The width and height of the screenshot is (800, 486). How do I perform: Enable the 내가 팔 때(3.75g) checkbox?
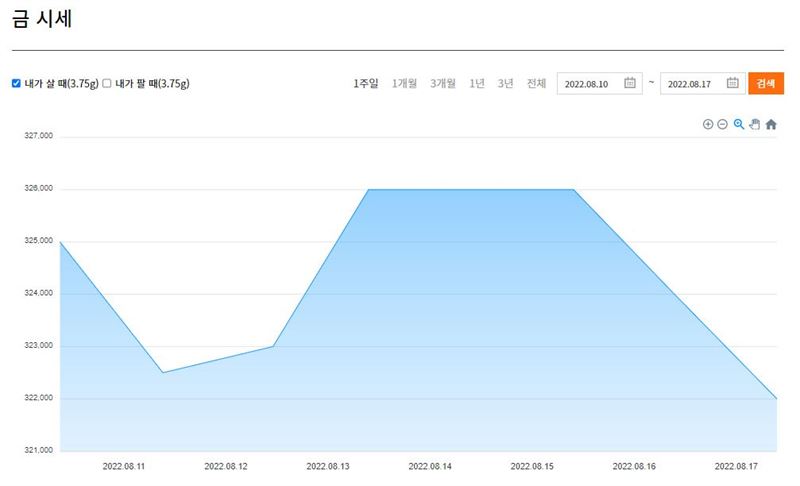point(107,83)
